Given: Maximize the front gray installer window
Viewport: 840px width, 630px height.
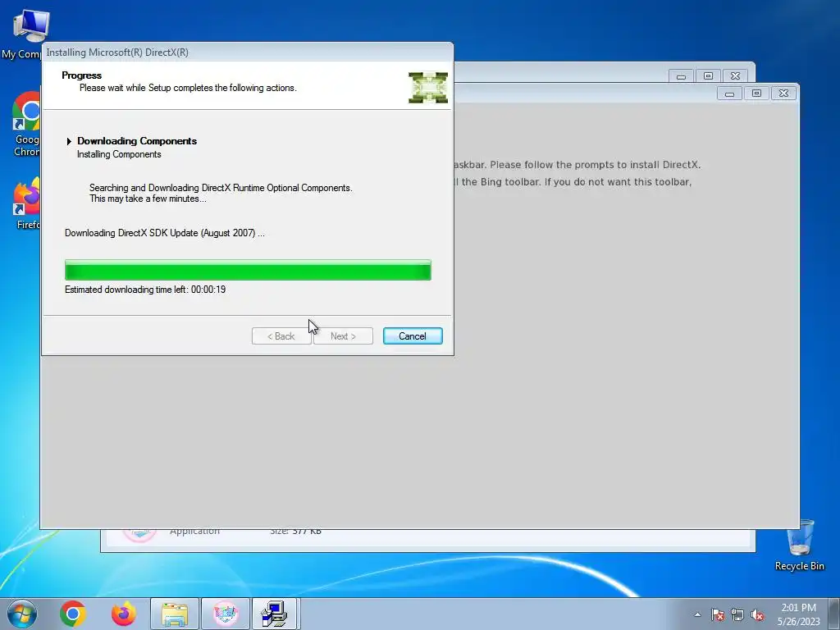Looking at the screenshot, I should coord(756,94).
